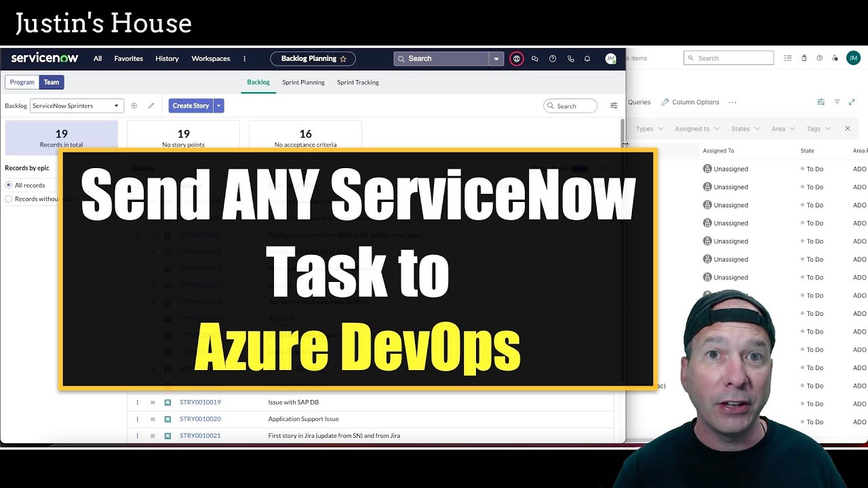Open the Assigned to filter dropdown
This screenshot has height=488, width=868.
(x=697, y=129)
